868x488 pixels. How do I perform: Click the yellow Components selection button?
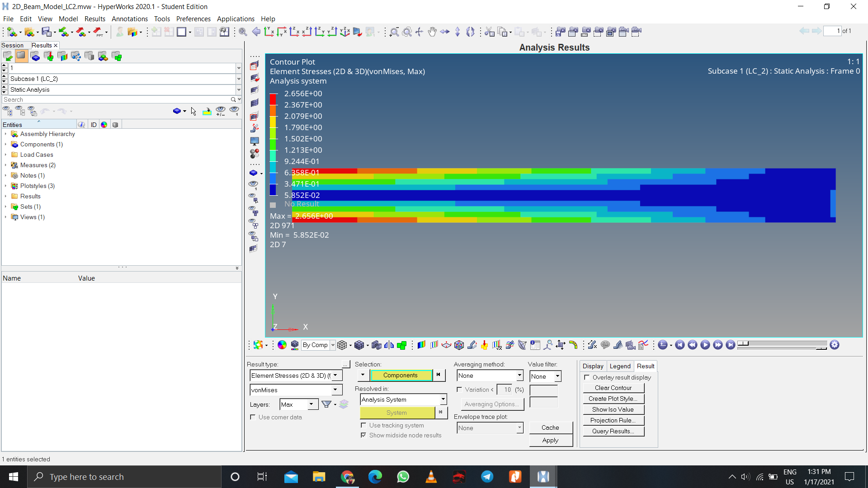401,375
